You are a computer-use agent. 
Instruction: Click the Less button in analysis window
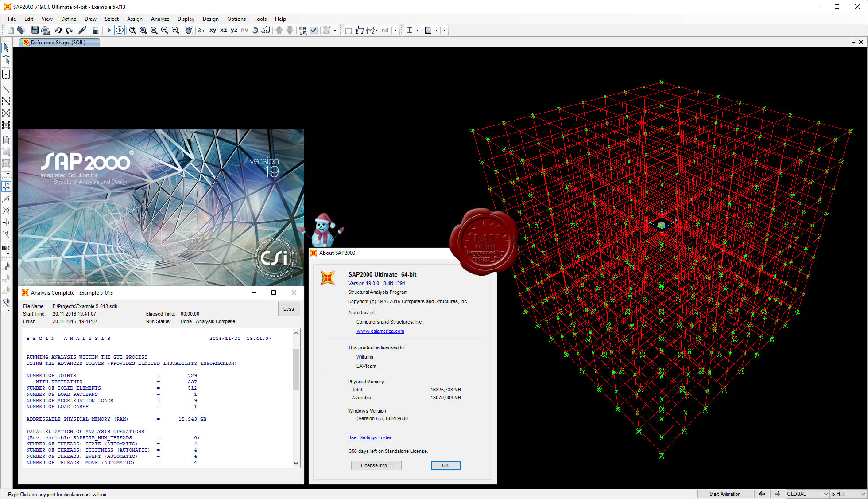pos(289,309)
